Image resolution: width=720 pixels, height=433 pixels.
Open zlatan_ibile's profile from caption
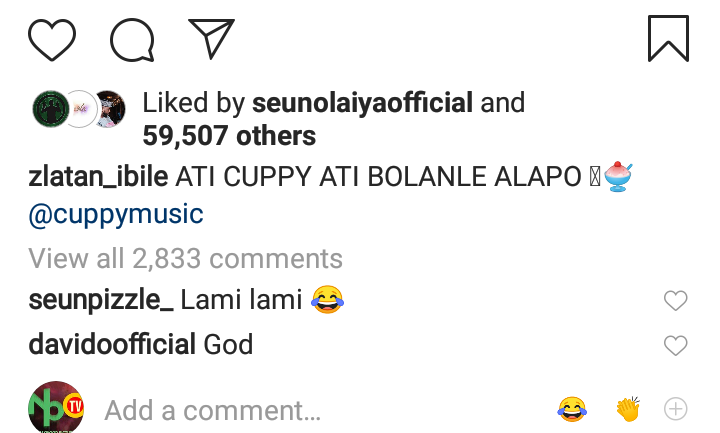tap(98, 177)
